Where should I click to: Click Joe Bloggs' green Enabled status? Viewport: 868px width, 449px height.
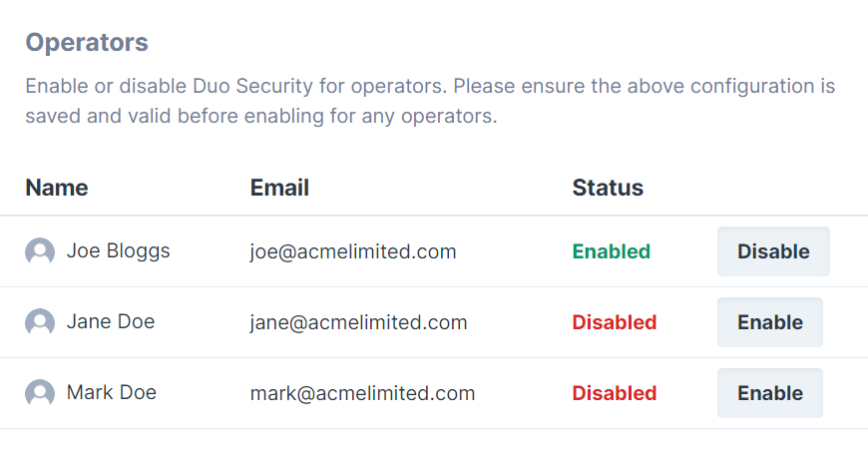point(611,252)
